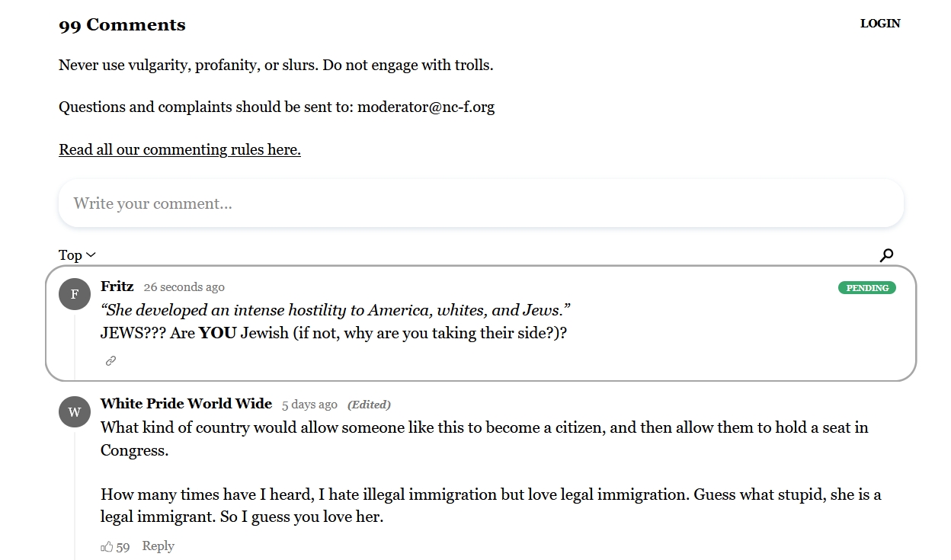Open the comment search magnifier icon
The height and width of the screenshot is (560, 951).
pyautogui.click(x=886, y=255)
